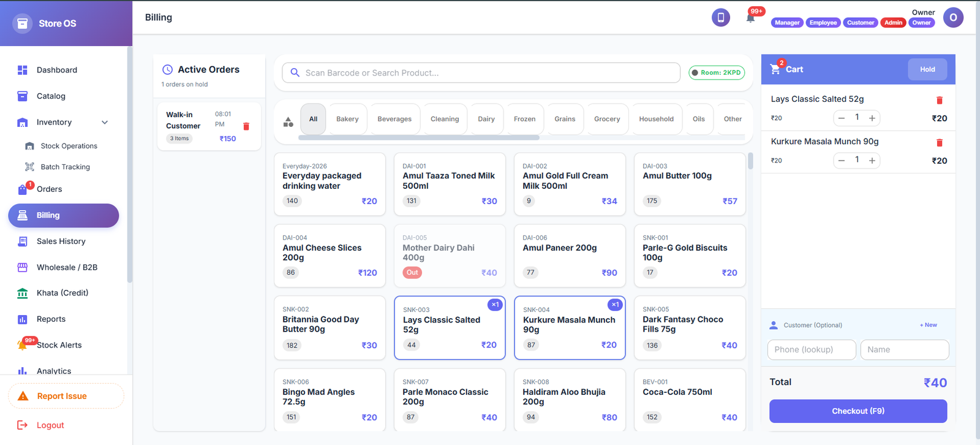Screen dimensions: 980x445
Task: Select the Cleaning category tab
Action: click(445, 119)
